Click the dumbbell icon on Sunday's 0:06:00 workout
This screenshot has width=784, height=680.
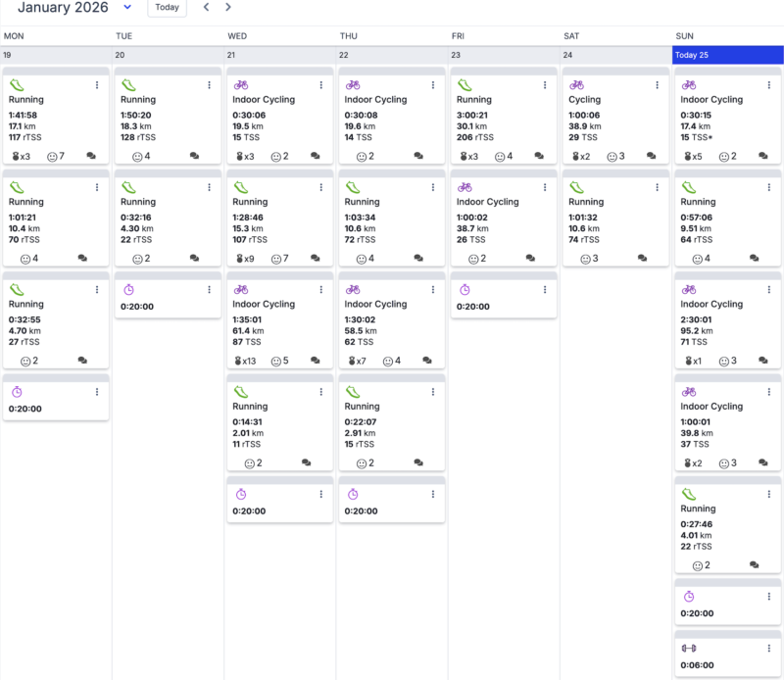(688, 648)
